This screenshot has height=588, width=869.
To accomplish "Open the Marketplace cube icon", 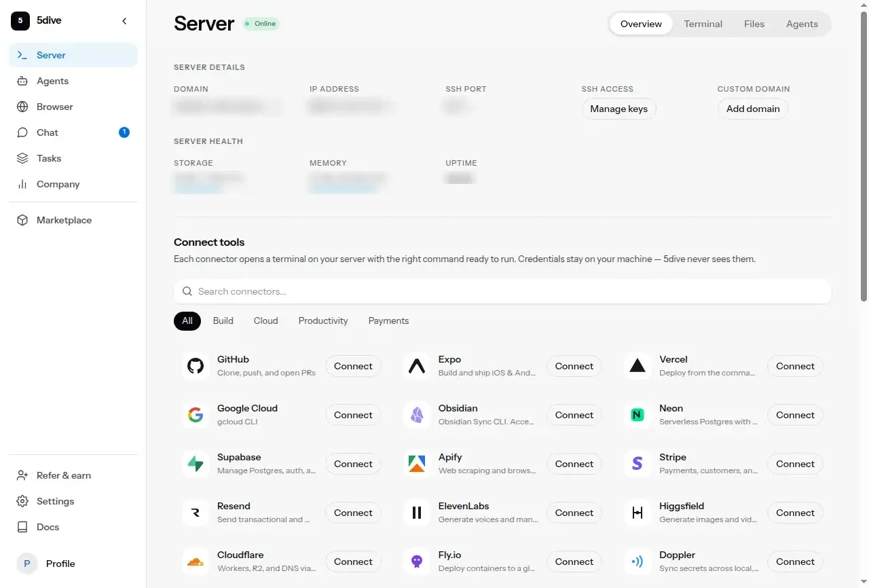I will pos(22,220).
